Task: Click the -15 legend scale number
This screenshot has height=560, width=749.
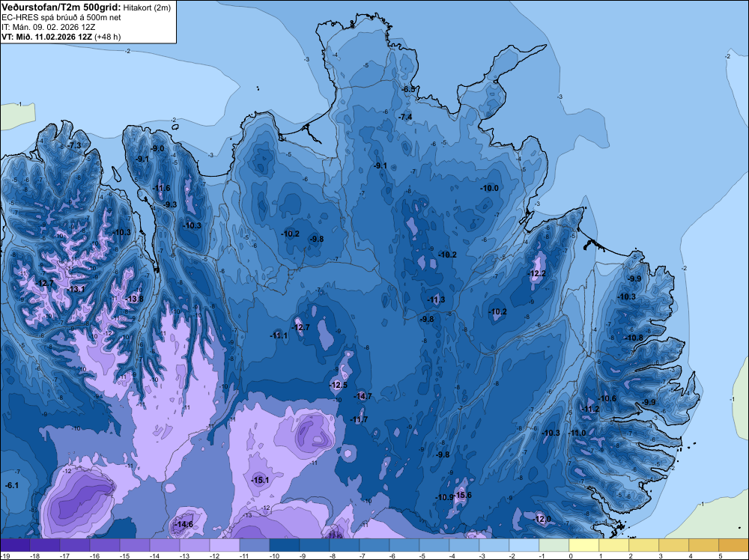Action: coord(124,556)
